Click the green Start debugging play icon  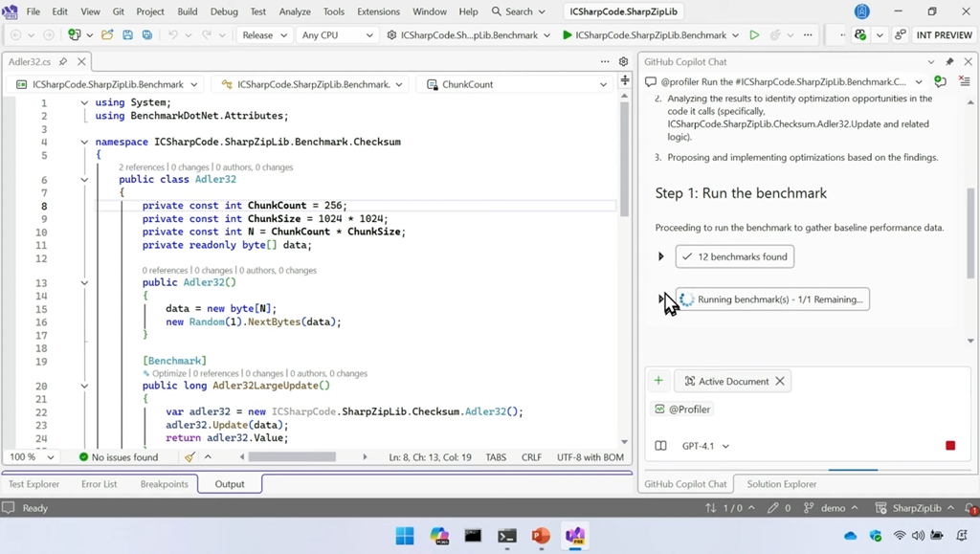point(568,35)
